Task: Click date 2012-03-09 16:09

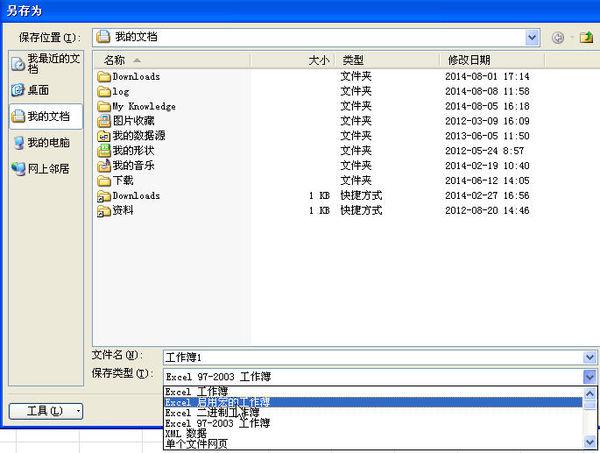Action: point(487,121)
